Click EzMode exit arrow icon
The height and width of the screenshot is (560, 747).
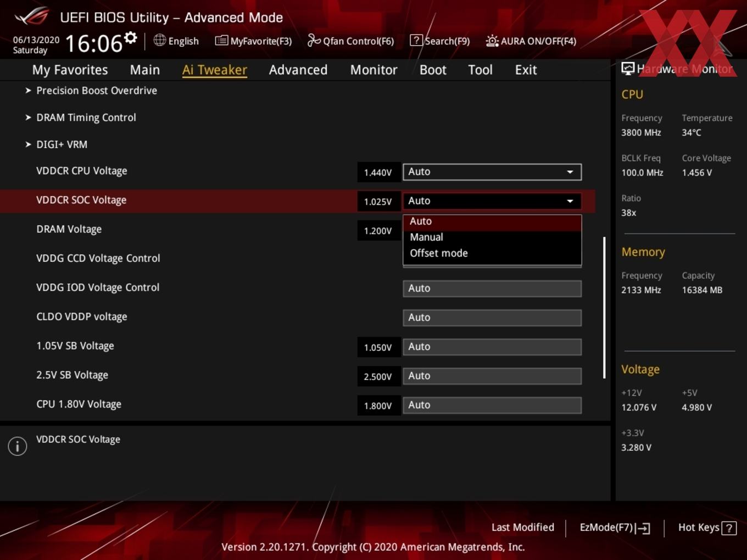point(643,528)
